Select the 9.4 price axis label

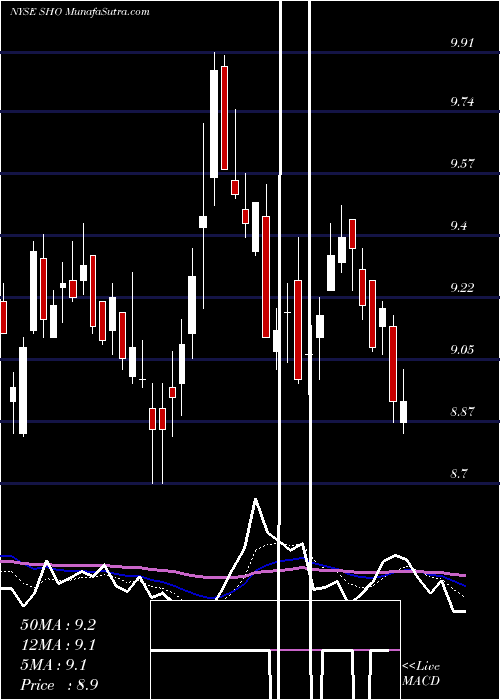(458, 226)
